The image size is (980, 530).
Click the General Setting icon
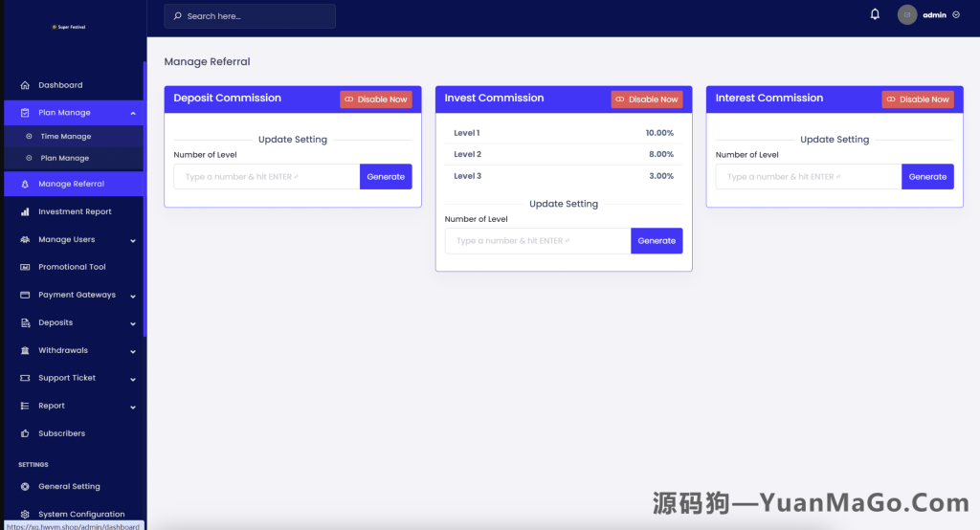click(x=25, y=486)
